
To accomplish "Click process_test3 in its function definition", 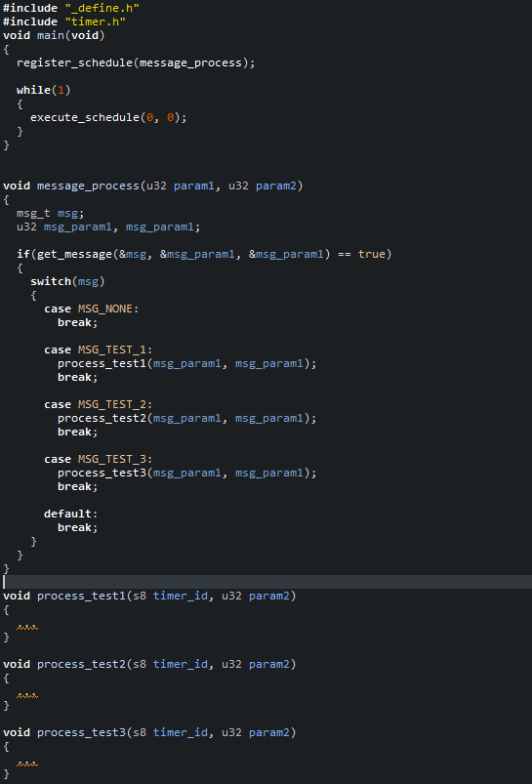I will click(81, 732).
